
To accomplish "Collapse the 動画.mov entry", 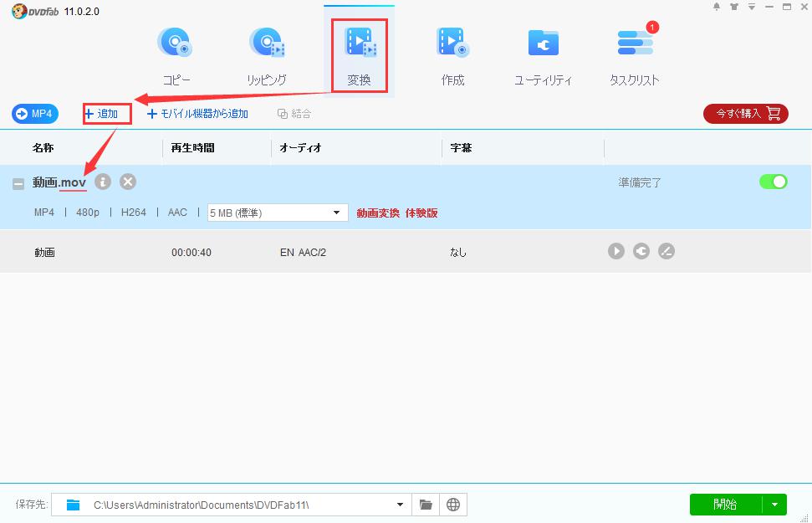I will [17, 182].
